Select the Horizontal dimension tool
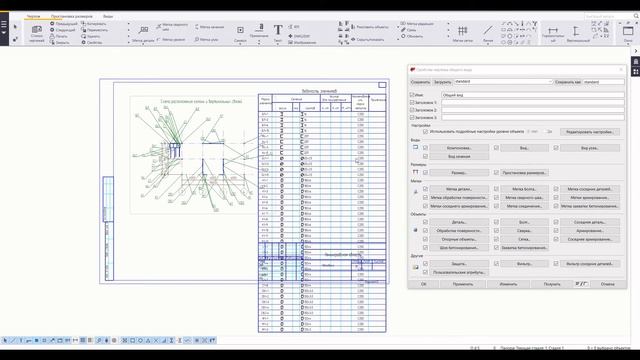Image resolution: width=640 pixels, height=360 pixels. (553, 33)
